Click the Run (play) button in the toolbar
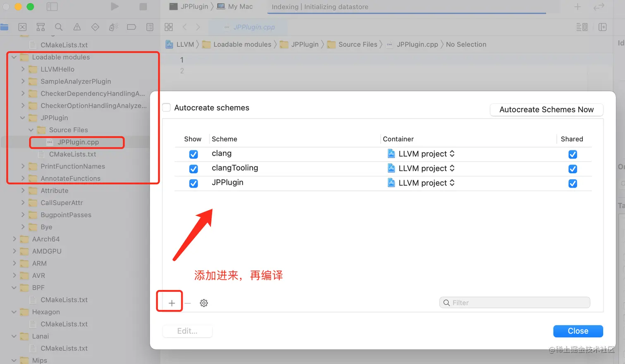Image resolution: width=625 pixels, height=364 pixels. point(115,7)
